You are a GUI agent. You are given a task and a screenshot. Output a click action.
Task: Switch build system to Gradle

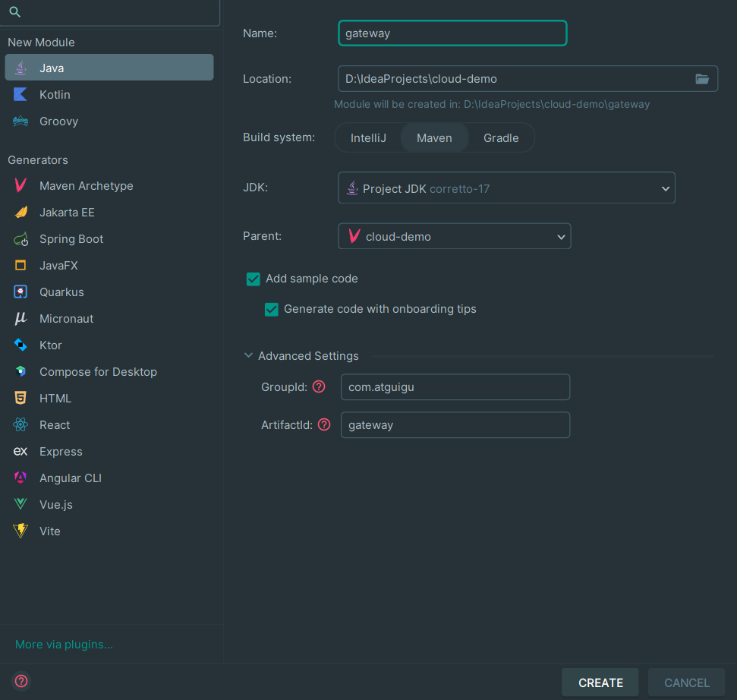501,137
